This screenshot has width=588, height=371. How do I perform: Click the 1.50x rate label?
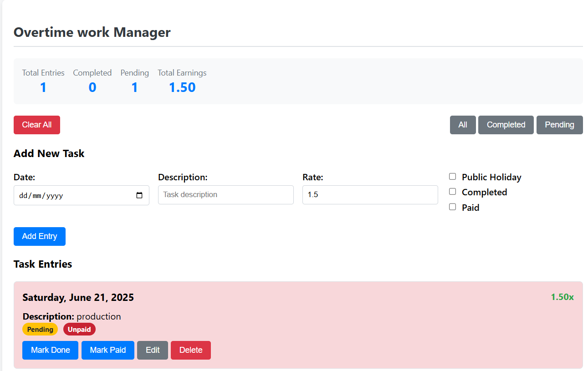562,297
